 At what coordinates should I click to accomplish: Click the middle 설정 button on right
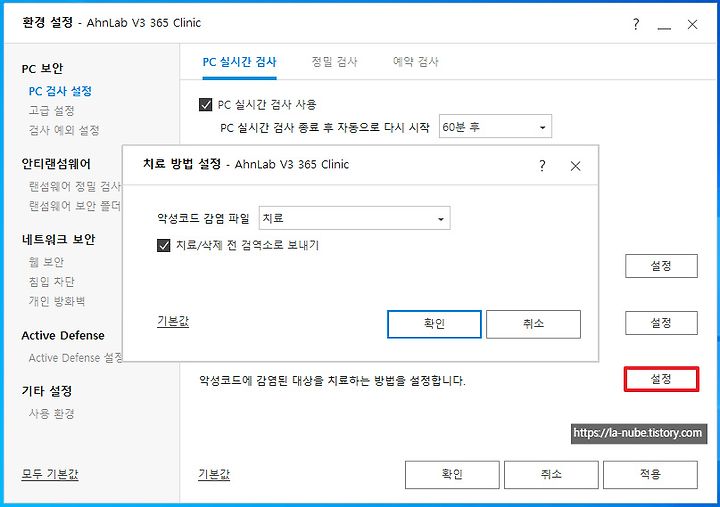[661, 323]
